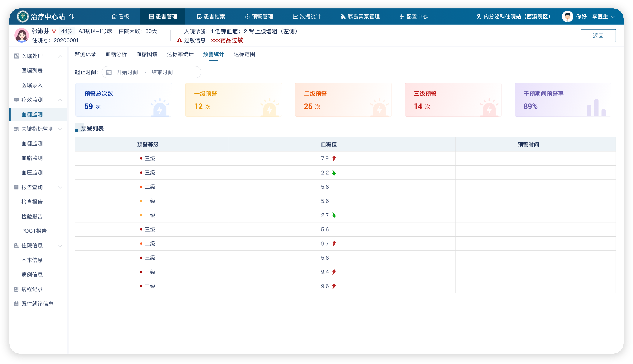
Task: Click the alarm icon on 三级预警 card
Action: pos(489,107)
